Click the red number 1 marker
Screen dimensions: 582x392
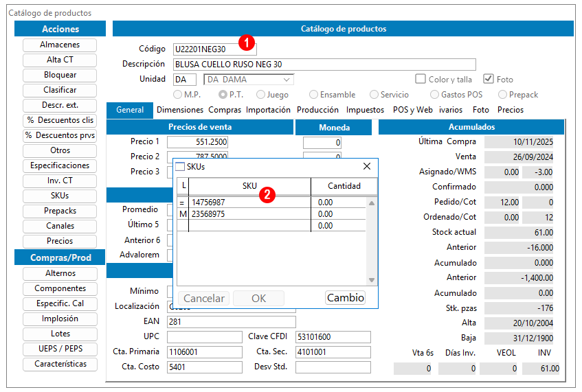(247, 43)
